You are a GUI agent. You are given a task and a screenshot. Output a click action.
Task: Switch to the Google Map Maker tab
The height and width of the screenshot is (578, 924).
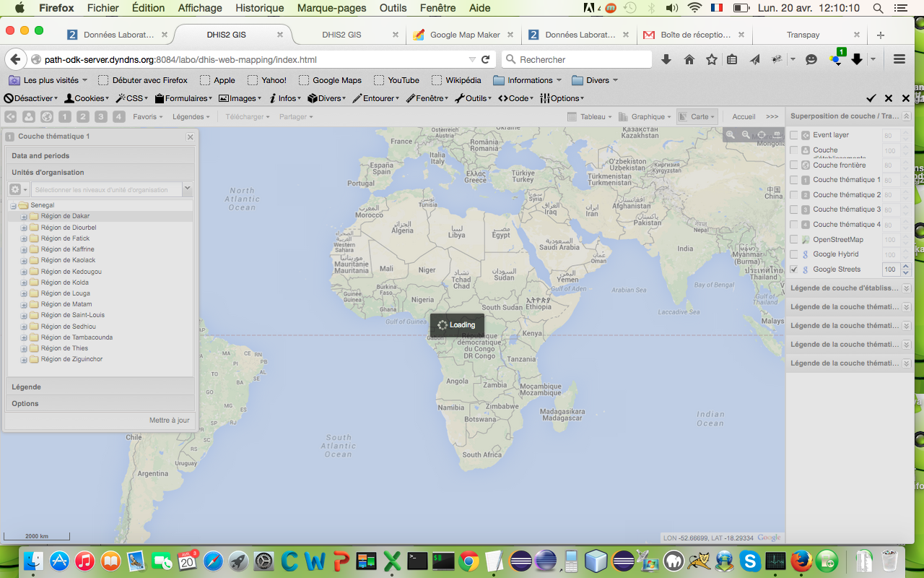(464, 35)
